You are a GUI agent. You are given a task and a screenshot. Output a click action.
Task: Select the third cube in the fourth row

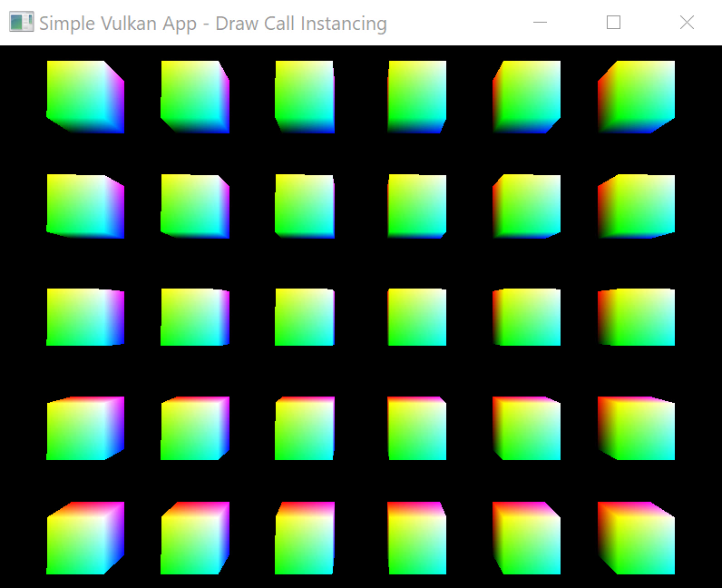[305, 428]
